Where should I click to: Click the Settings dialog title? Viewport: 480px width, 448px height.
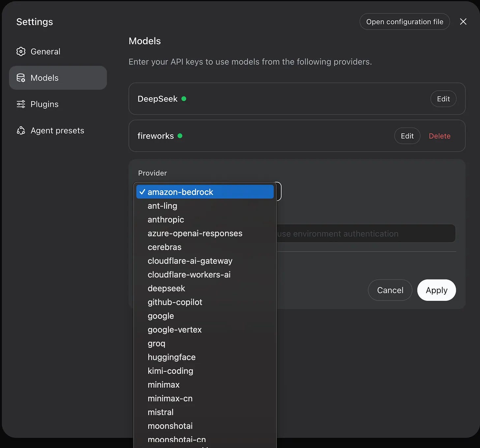pyautogui.click(x=35, y=22)
